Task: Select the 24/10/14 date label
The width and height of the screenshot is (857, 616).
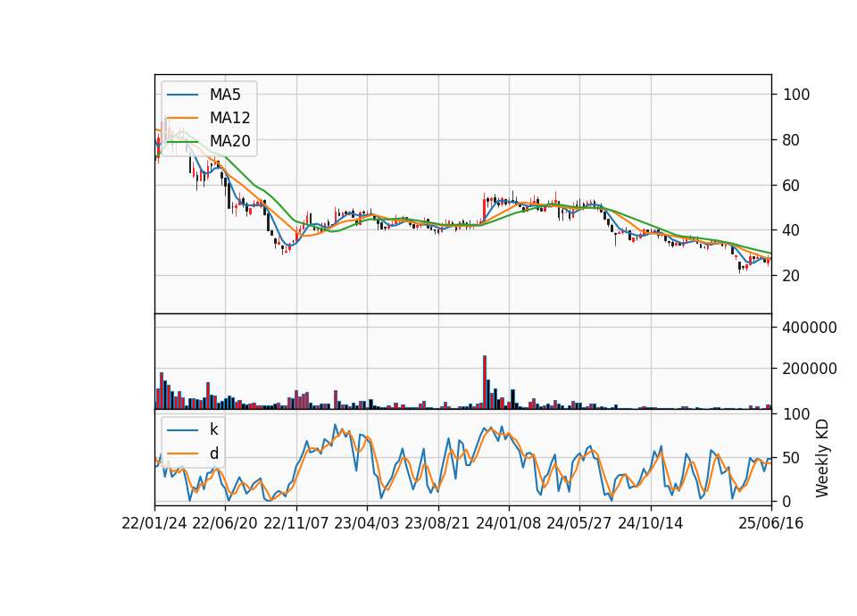Action: coord(651,523)
